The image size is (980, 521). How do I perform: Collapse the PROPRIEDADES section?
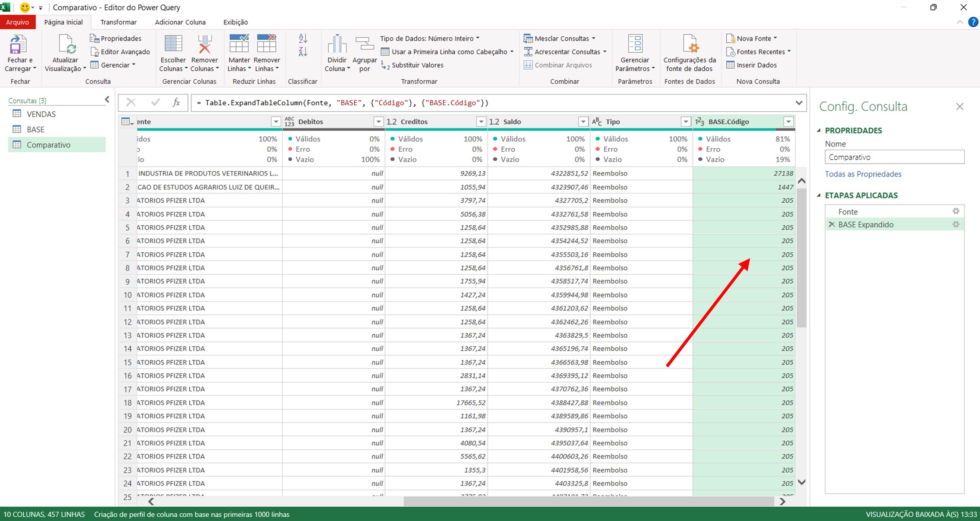coord(819,130)
